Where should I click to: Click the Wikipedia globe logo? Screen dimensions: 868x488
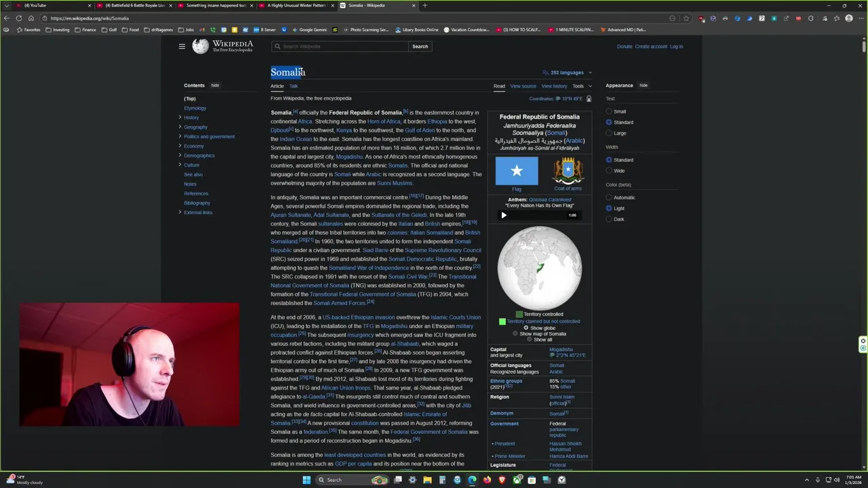click(x=200, y=46)
